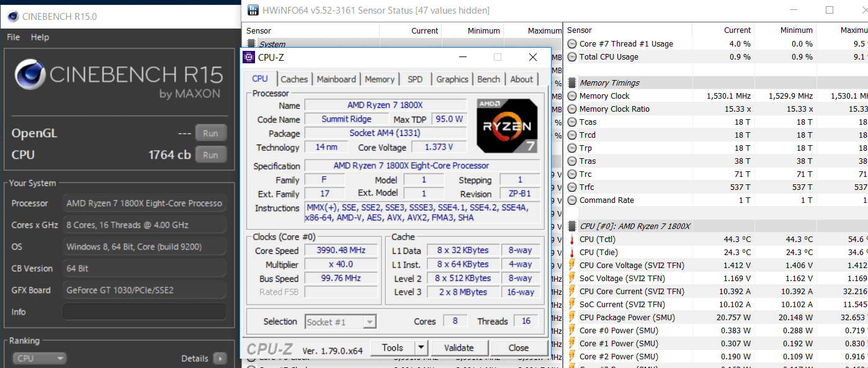Open the Help menu in Cinebench
This screenshot has height=368, width=868.
(40, 37)
